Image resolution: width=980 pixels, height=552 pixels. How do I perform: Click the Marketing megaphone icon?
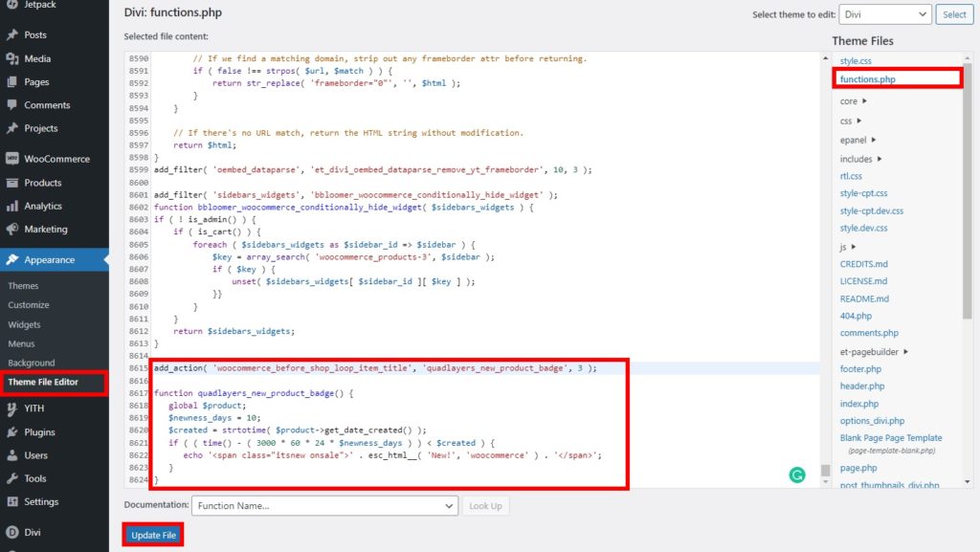pos(11,230)
